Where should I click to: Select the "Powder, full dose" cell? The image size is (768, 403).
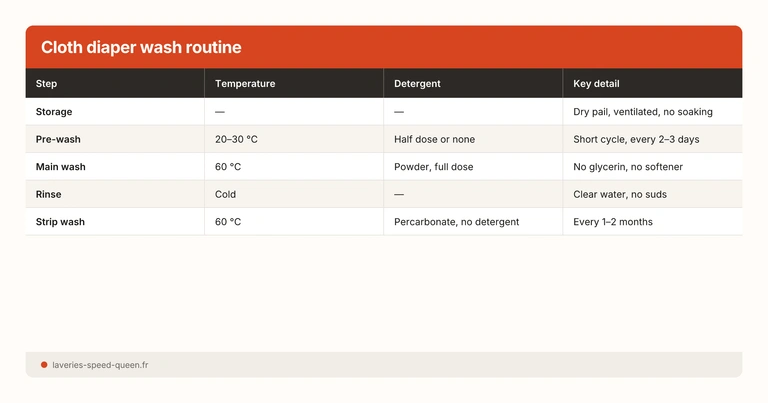(433, 166)
